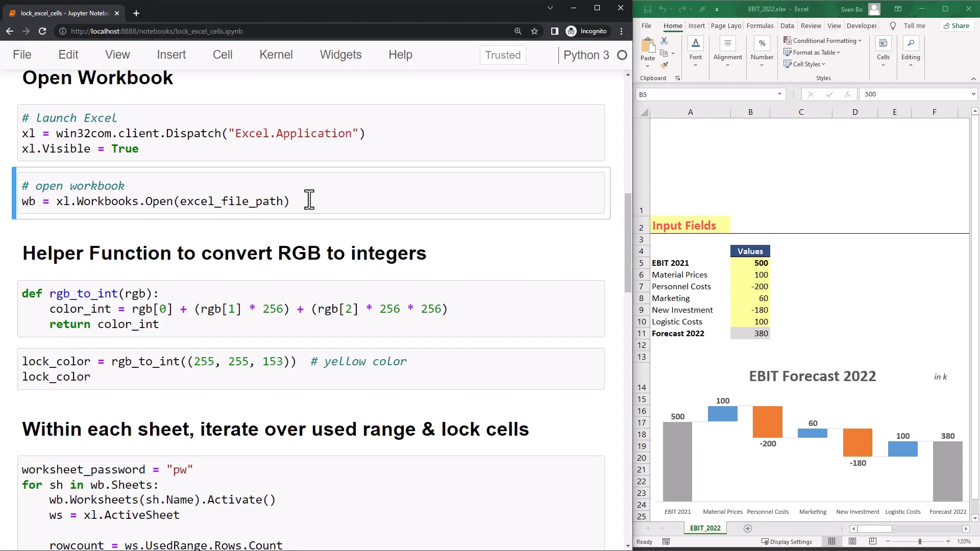Open the Formulas ribbon tab
Viewport: 980px width, 551px height.
(759, 26)
